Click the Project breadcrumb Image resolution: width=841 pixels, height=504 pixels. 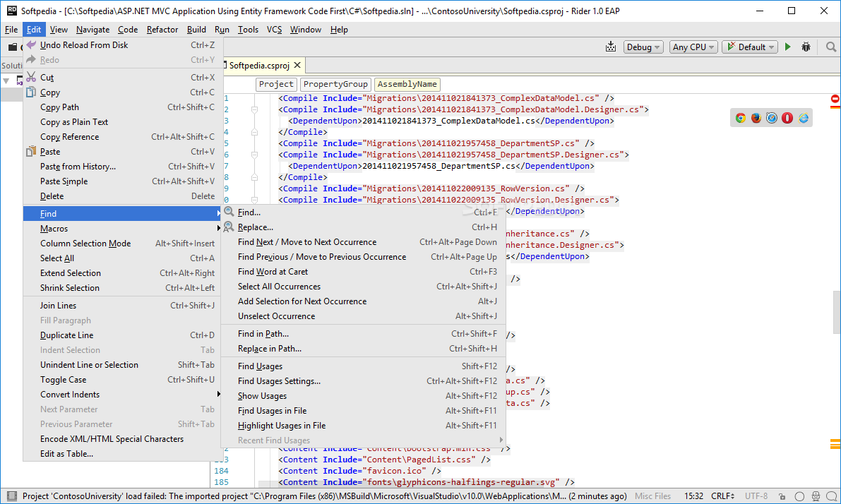tap(276, 84)
